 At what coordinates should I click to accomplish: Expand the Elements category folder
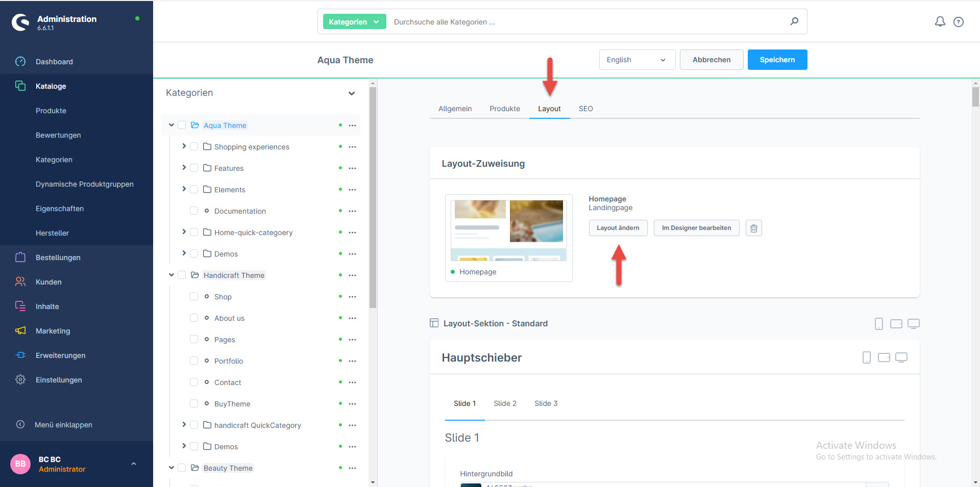pyautogui.click(x=184, y=189)
